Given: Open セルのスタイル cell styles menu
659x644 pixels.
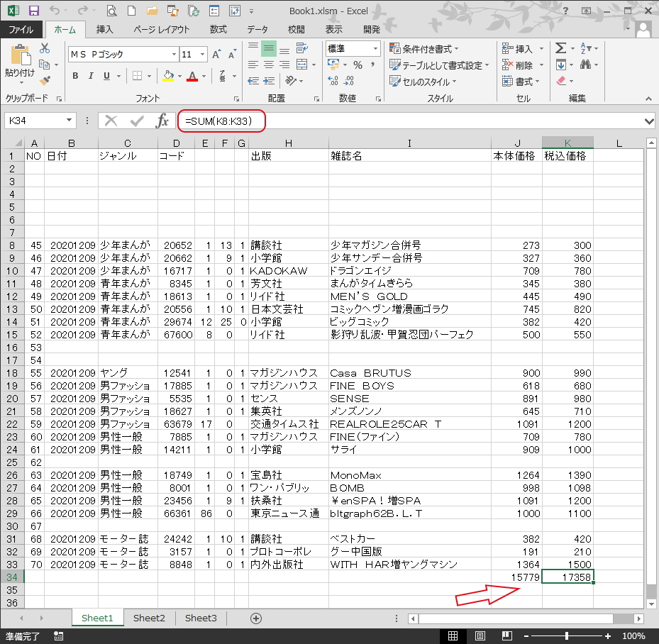Looking at the screenshot, I should pyautogui.click(x=422, y=82).
